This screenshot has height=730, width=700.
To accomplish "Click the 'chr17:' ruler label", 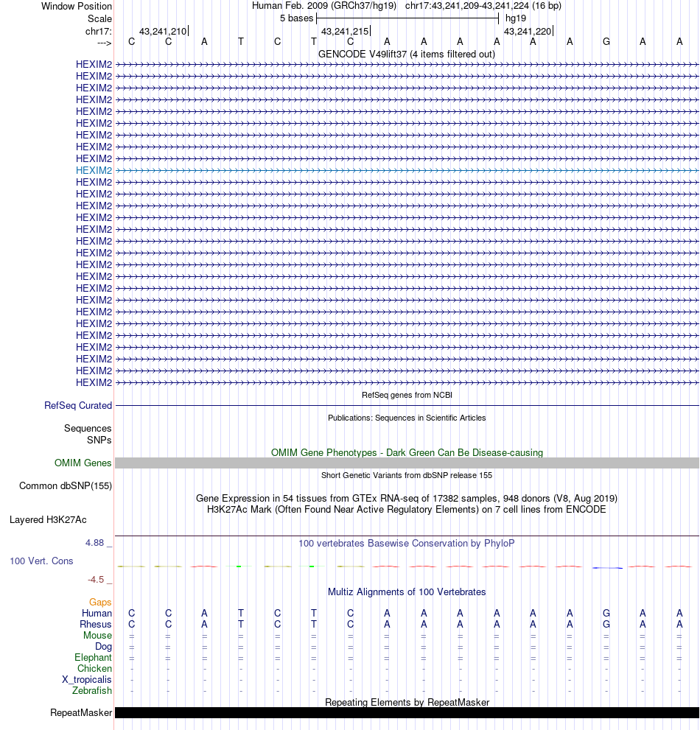I will pos(98,31).
